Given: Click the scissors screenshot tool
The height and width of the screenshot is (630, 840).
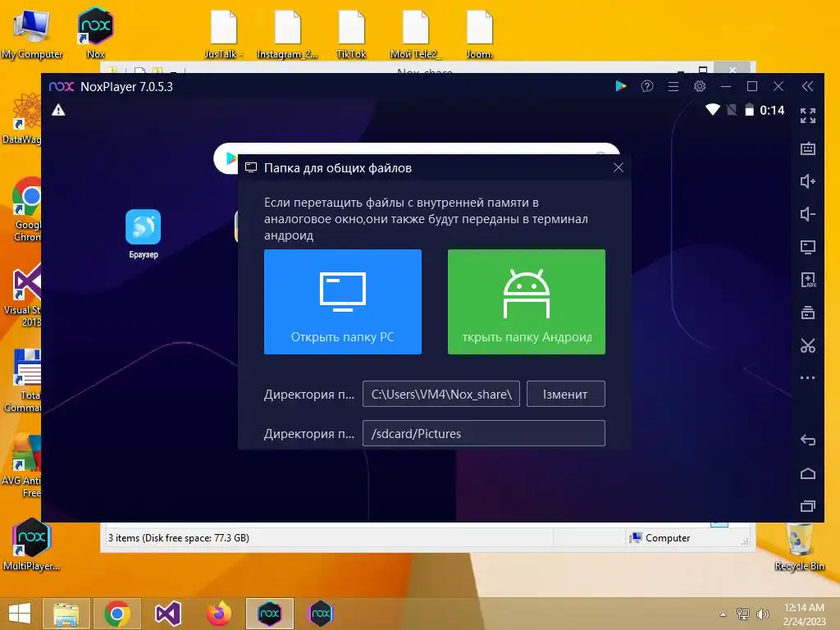Looking at the screenshot, I should [x=808, y=345].
